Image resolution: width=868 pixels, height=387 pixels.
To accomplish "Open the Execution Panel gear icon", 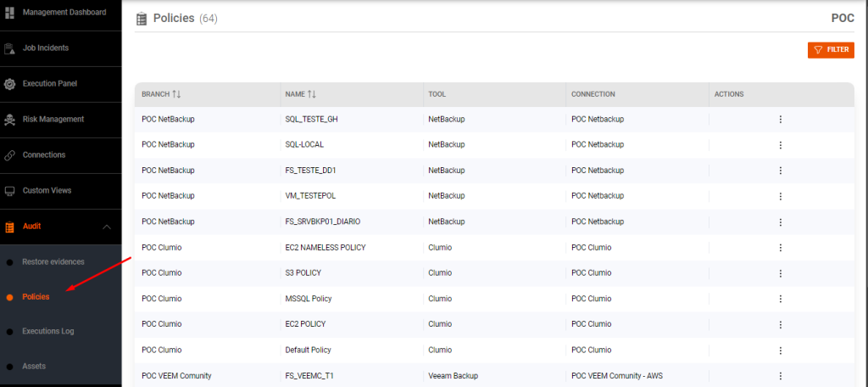I will (x=9, y=84).
